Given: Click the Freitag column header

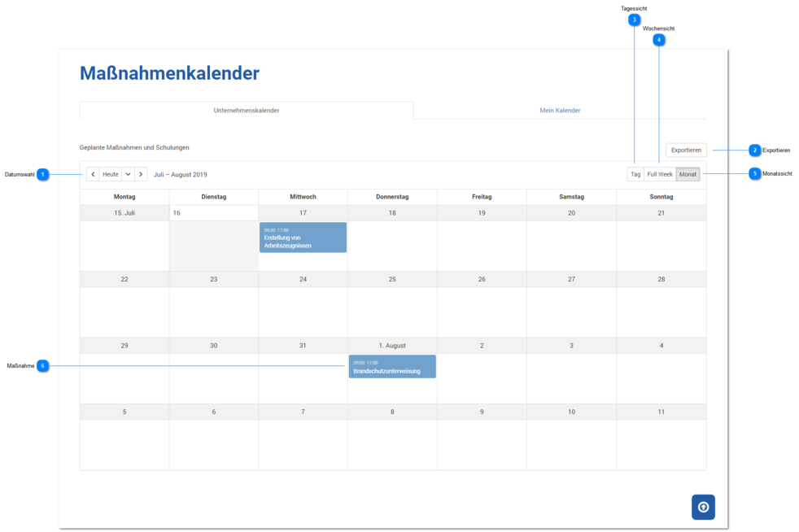Looking at the screenshot, I should (x=482, y=197).
